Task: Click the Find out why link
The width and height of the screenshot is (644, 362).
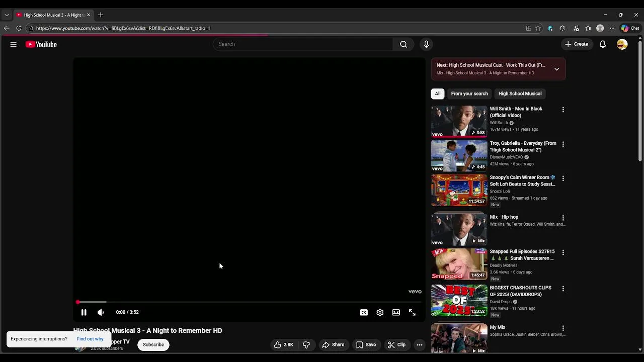Action: pyautogui.click(x=90, y=339)
